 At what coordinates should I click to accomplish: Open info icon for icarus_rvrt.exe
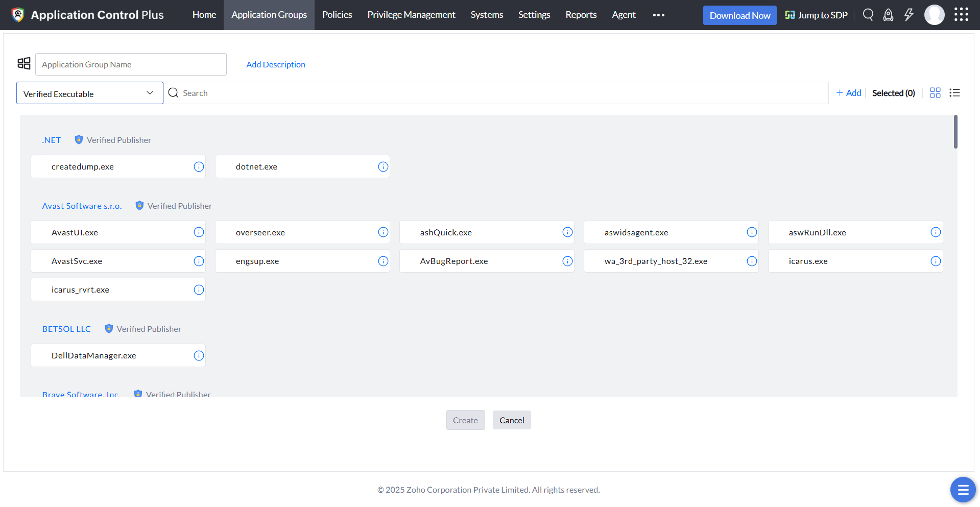(199, 290)
